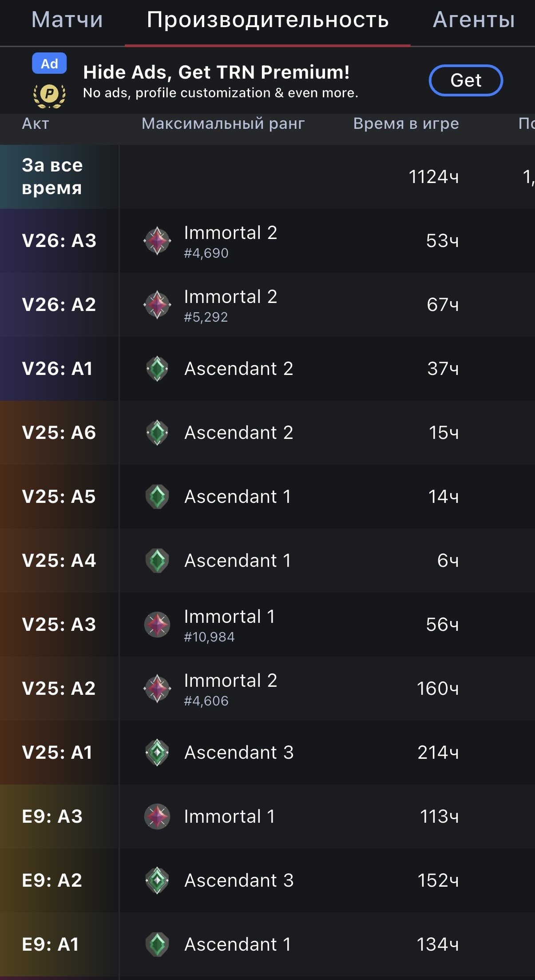The image size is (535, 980).
Task: Open the Hide Ads, Get TRN Premium headline
Action: 216,72
